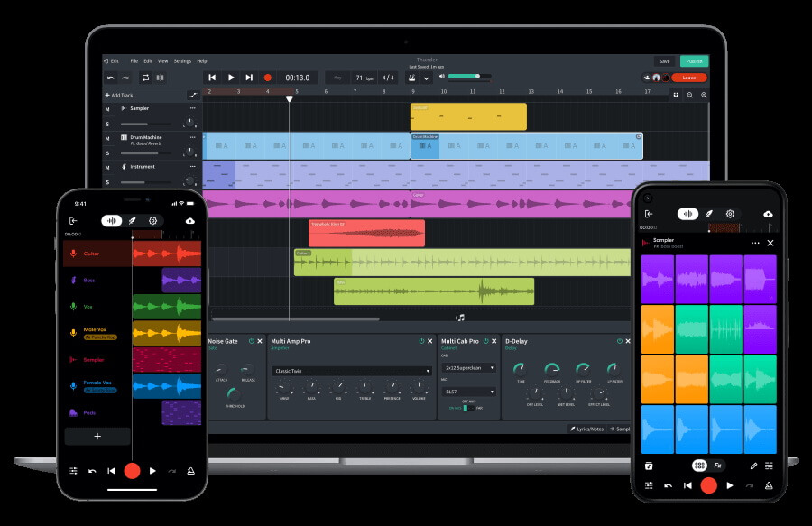Remove the Noise Gate effect

[x=260, y=341]
